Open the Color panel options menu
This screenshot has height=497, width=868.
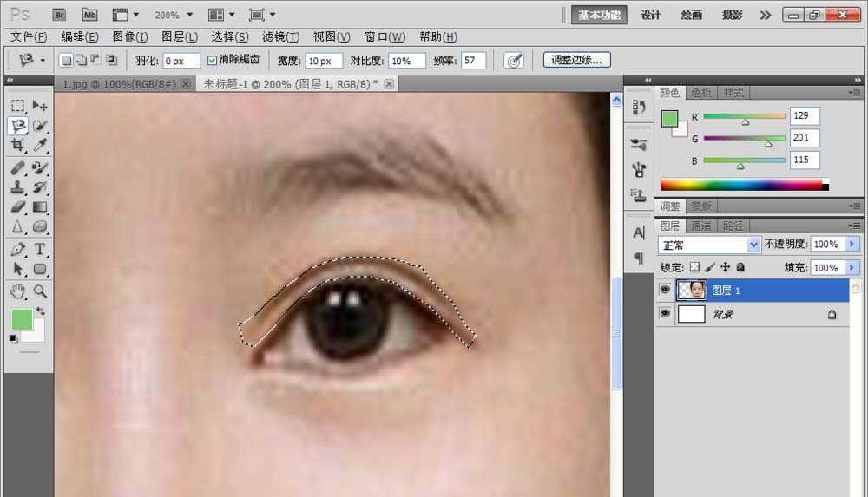tap(855, 93)
